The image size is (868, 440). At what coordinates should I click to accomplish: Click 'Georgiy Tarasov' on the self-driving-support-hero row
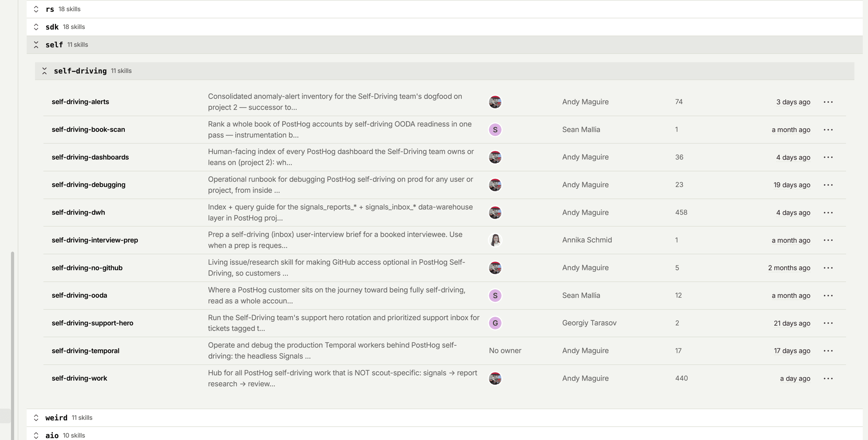click(589, 323)
